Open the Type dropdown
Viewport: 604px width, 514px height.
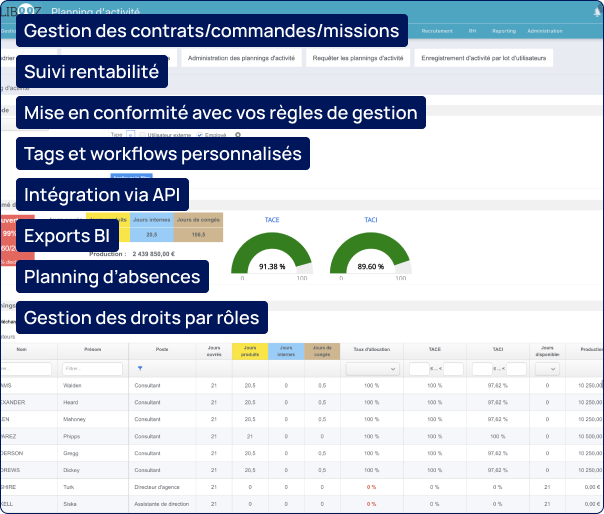click(128, 134)
